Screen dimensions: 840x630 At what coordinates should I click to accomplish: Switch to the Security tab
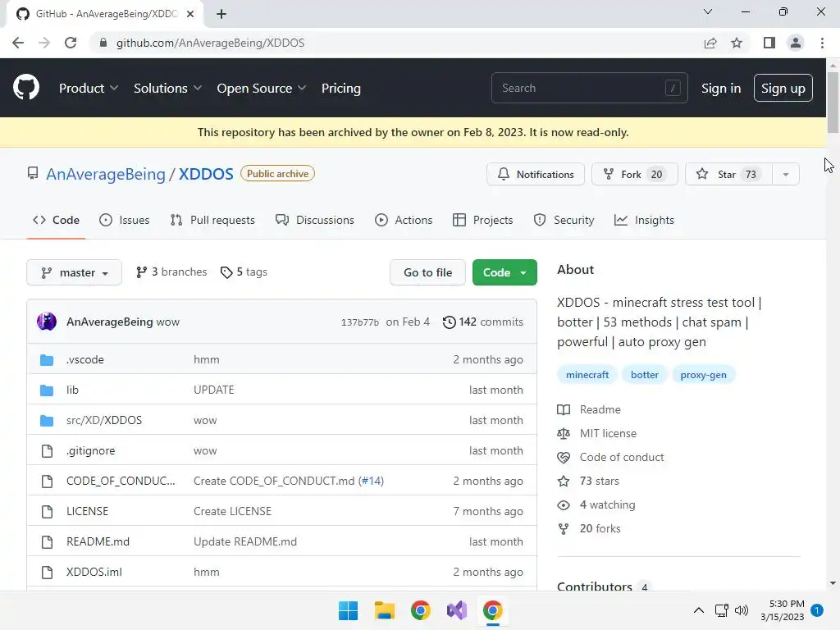564,220
